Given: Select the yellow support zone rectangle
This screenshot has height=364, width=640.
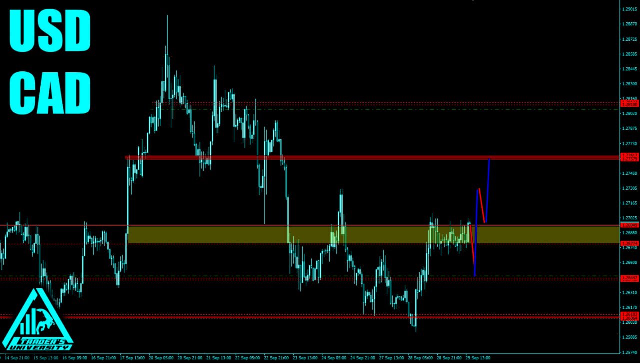Looking at the screenshot, I should (x=374, y=235).
